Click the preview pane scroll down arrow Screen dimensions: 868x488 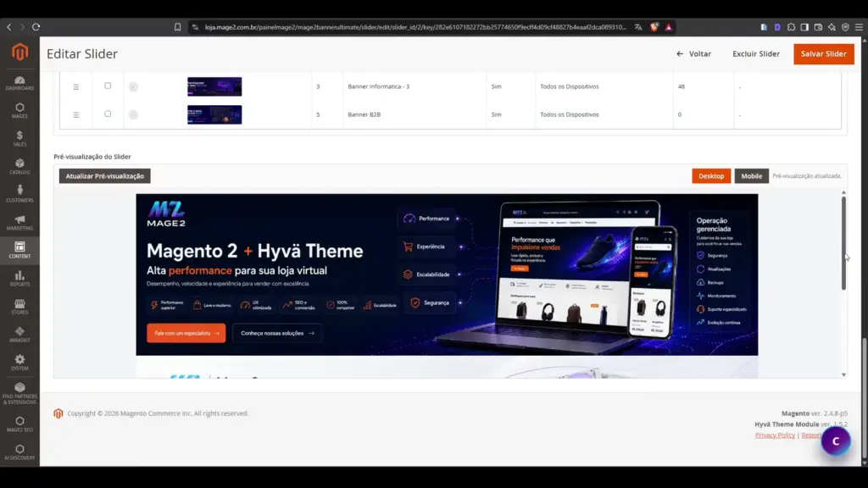[x=843, y=374]
